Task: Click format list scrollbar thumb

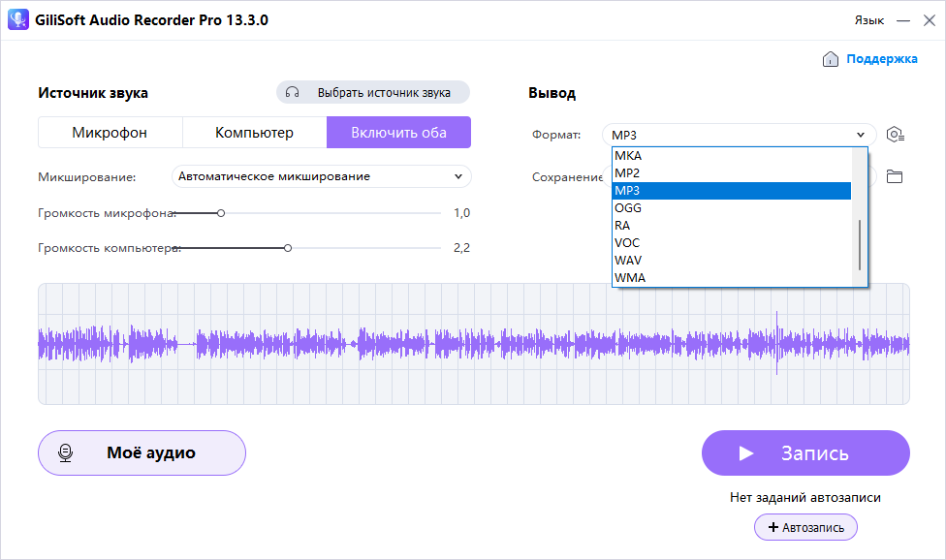Action: coord(859,245)
